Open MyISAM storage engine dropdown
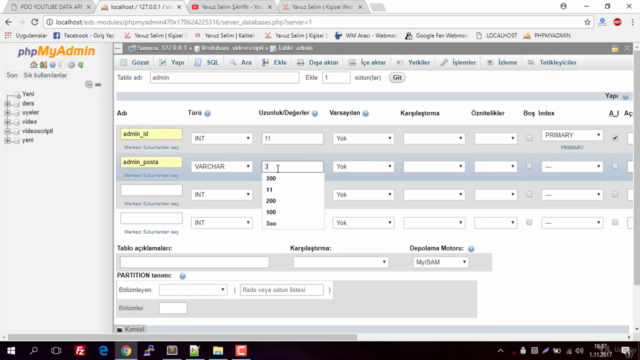 pos(440,262)
